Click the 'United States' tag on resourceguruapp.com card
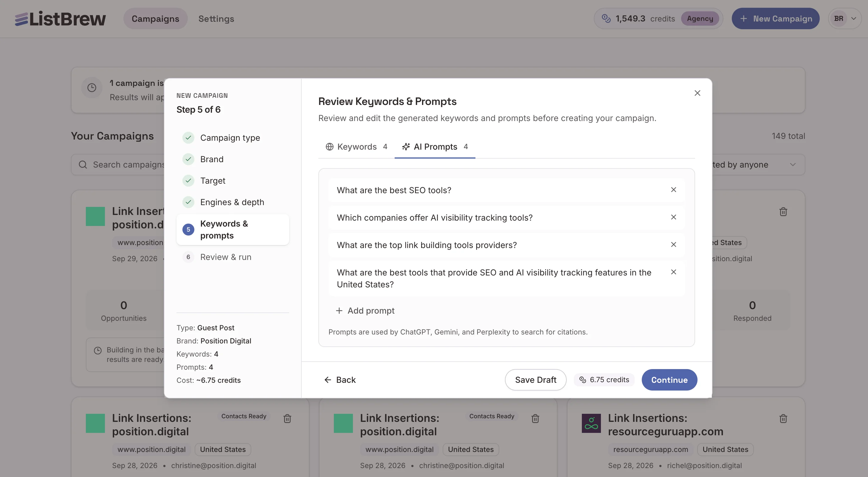Screen dimensions: 868x477 coord(725,449)
